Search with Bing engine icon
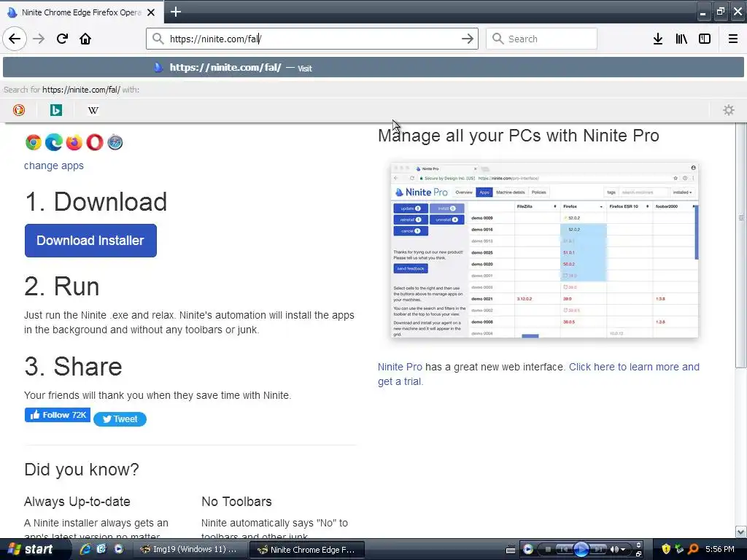Viewport: 747px width, 560px height. pos(56,110)
